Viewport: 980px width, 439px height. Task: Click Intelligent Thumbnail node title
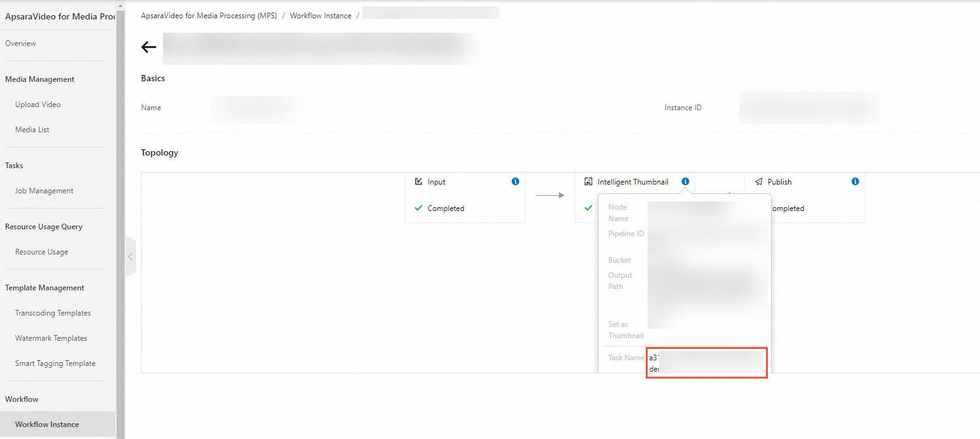tap(633, 182)
